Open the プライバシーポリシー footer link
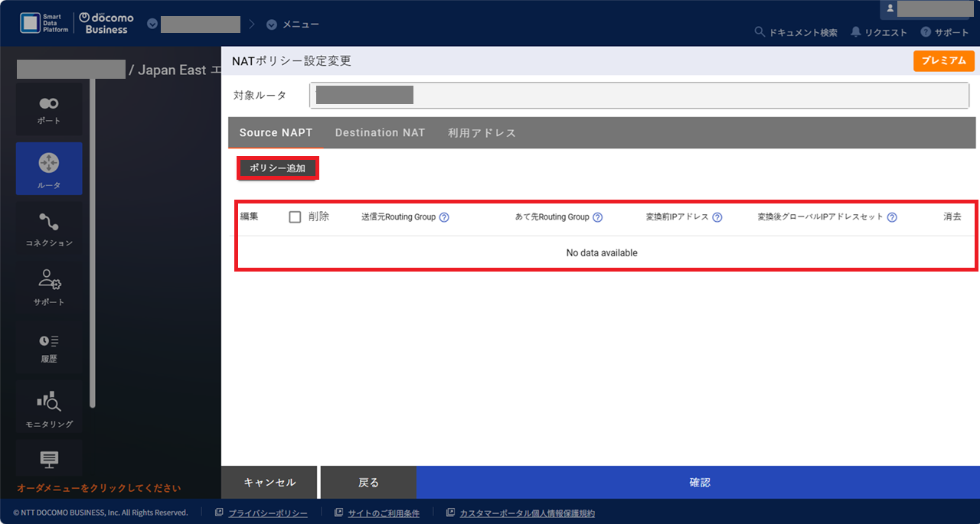The image size is (980, 524). tap(267, 513)
